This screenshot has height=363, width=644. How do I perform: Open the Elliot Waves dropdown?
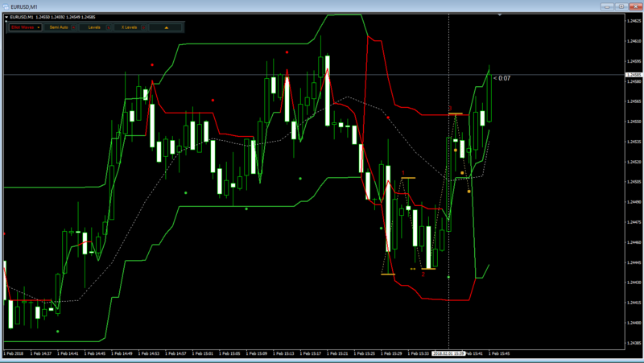(x=26, y=27)
